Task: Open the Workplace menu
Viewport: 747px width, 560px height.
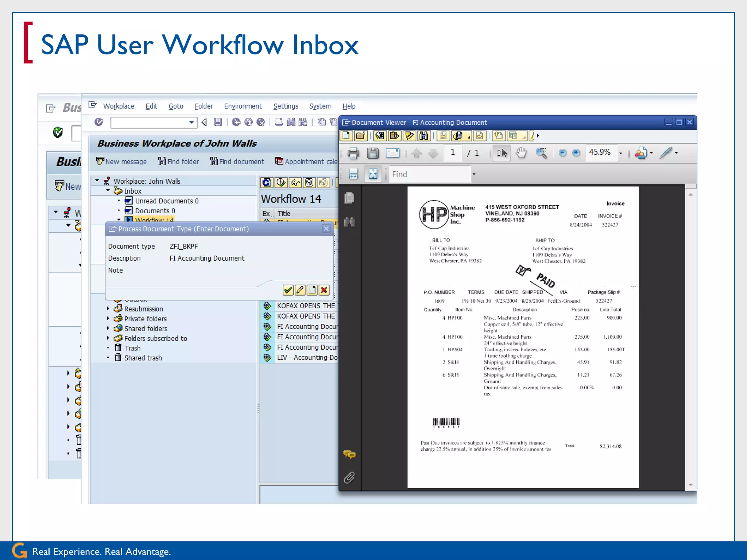Action: (119, 106)
